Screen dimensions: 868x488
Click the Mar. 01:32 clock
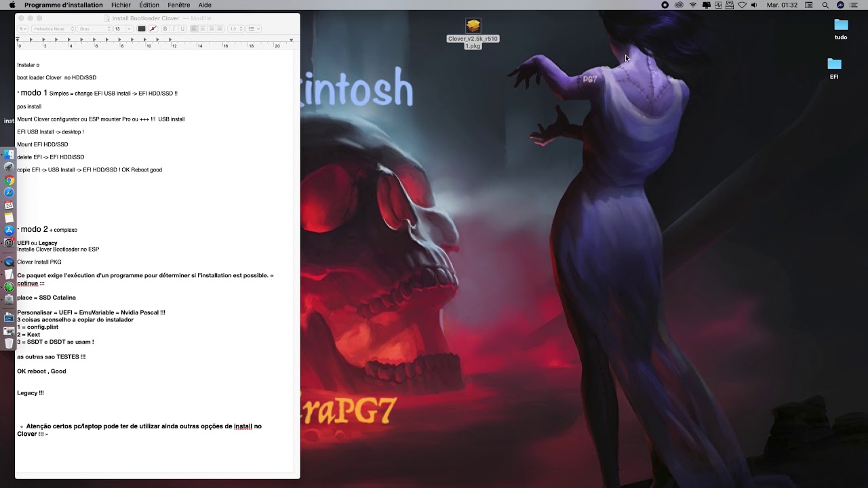click(782, 5)
